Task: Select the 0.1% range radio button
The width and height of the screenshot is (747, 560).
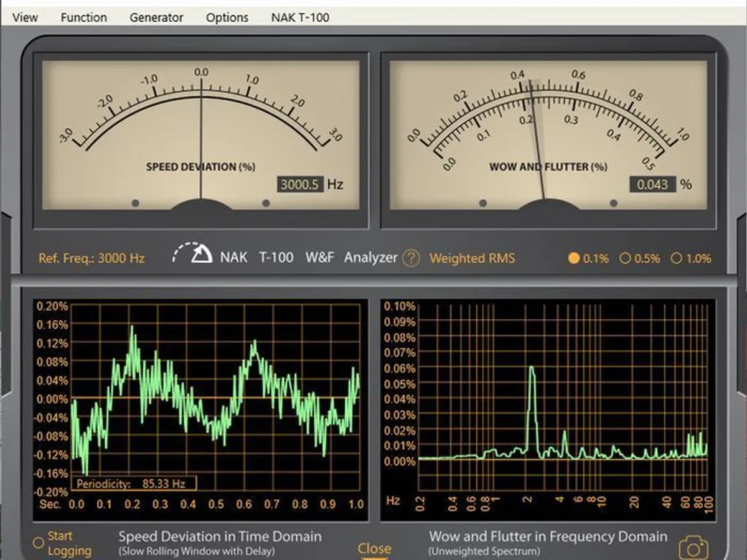Action: click(x=574, y=257)
